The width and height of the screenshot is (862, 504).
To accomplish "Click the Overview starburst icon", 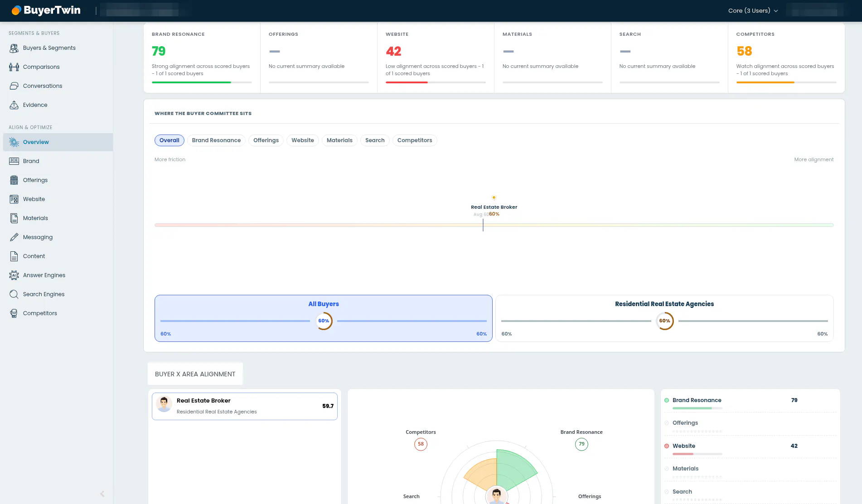I will tap(14, 142).
